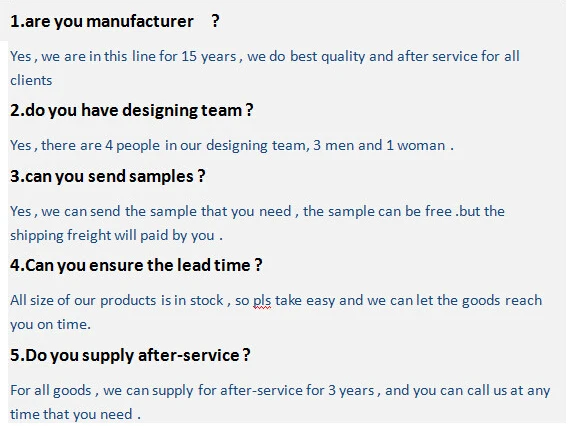This screenshot has width=568, height=426.
Task: Click heading '2.do you have designing team ?'
Action: pyautogui.click(x=131, y=110)
